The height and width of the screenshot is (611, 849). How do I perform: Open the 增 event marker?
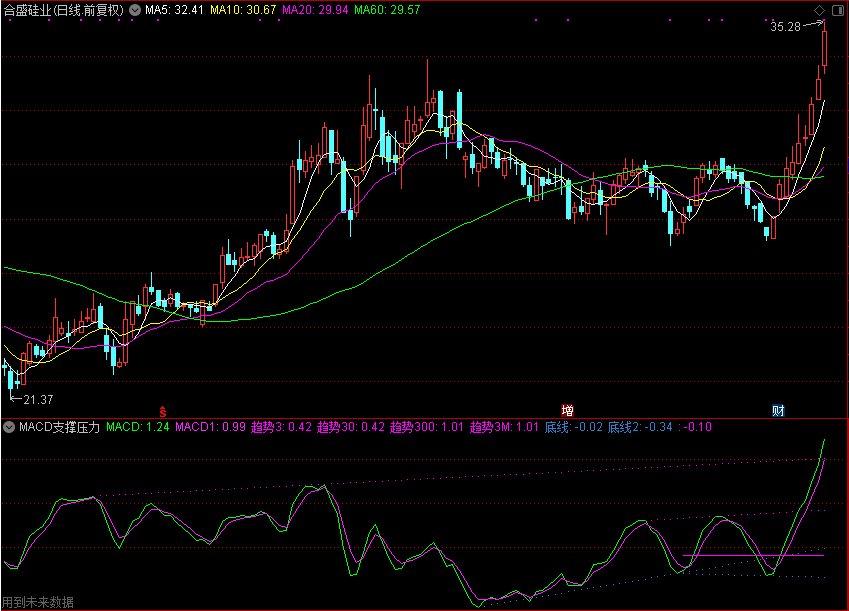(x=567, y=411)
